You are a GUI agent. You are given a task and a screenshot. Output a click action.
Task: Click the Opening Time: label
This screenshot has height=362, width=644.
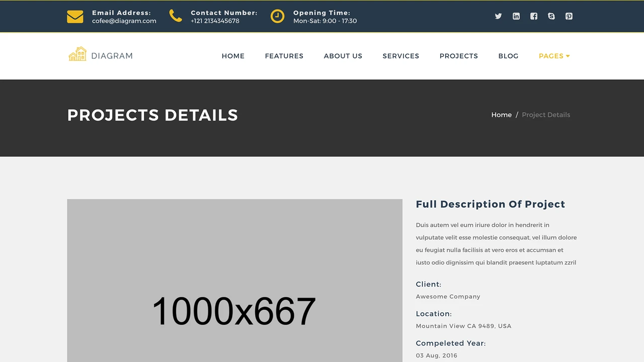click(322, 13)
